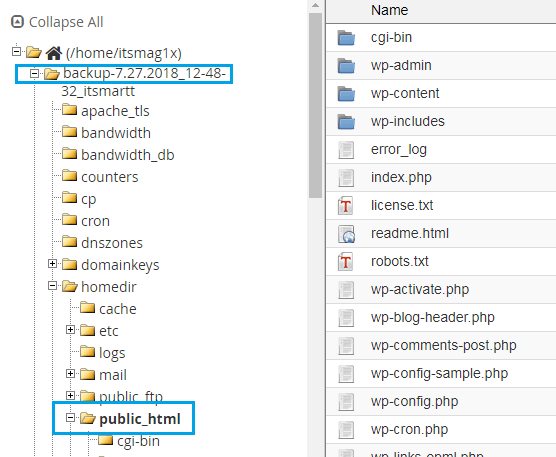The image size is (556, 457).
Task: Click the wp-config-sample.php file icon
Action: (346, 374)
